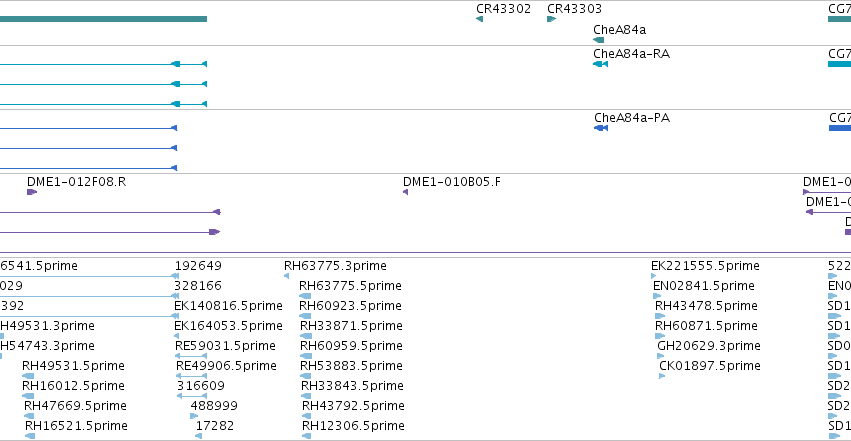
Task: Open the CheA84a-RA transcript label
Action: pos(631,54)
